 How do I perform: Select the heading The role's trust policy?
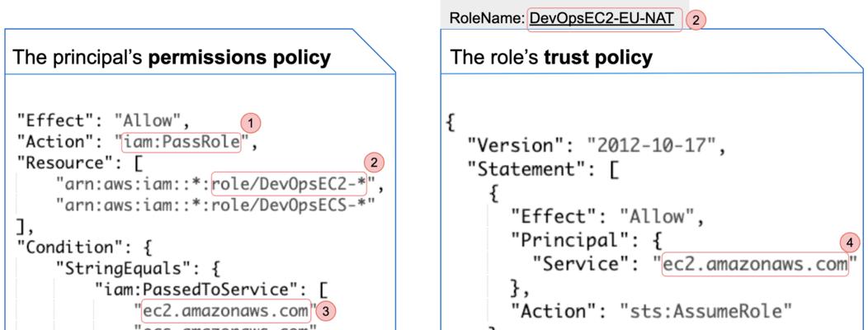551,56
